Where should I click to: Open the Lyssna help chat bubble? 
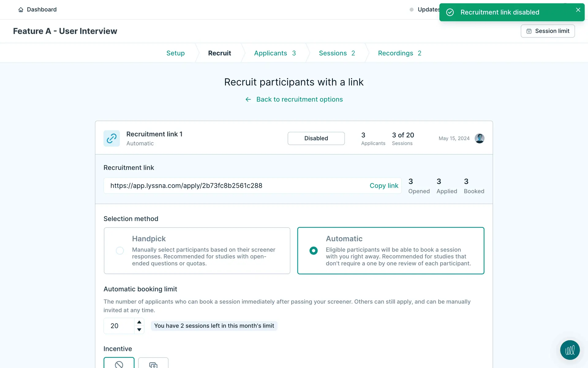tap(570, 350)
